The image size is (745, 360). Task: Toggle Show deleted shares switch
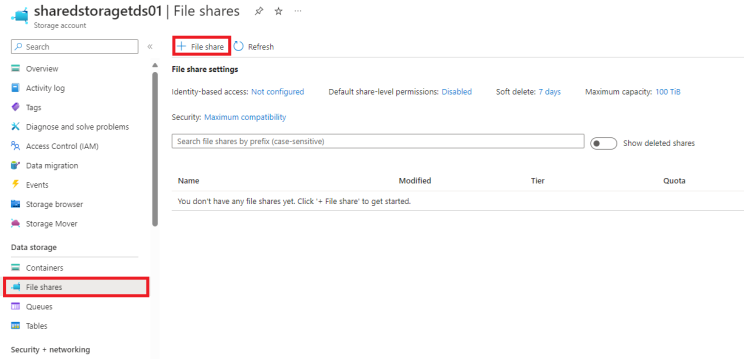click(x=603, y=143)
